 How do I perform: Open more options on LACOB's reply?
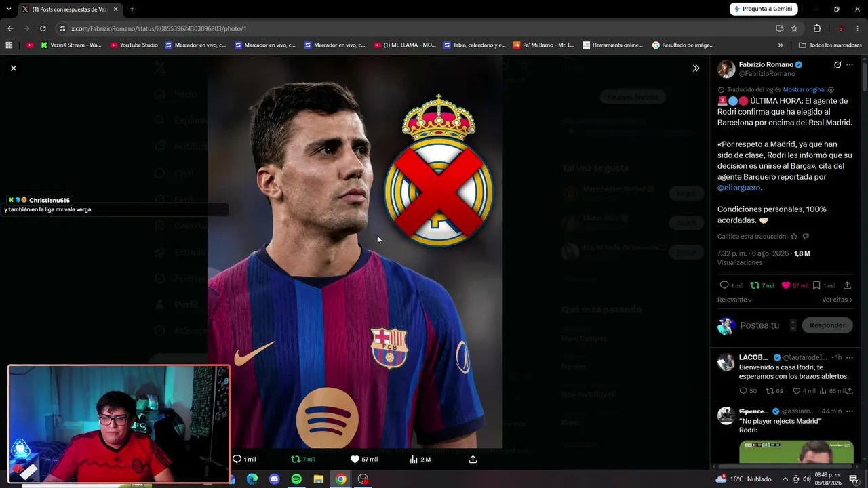click(x=849, y=357)
